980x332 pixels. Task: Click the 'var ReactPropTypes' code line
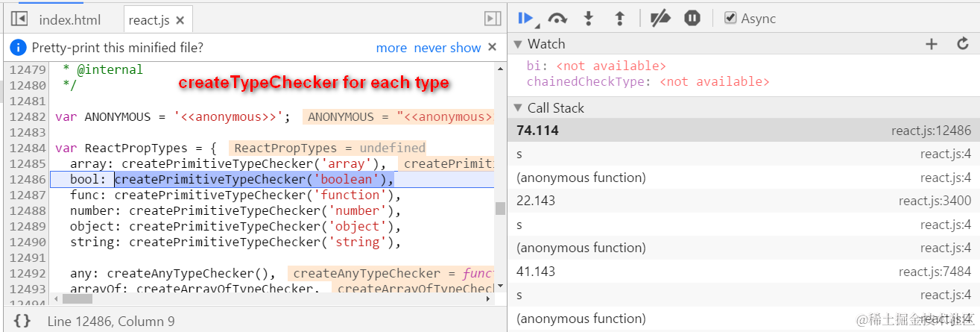(x=136, y=148)
